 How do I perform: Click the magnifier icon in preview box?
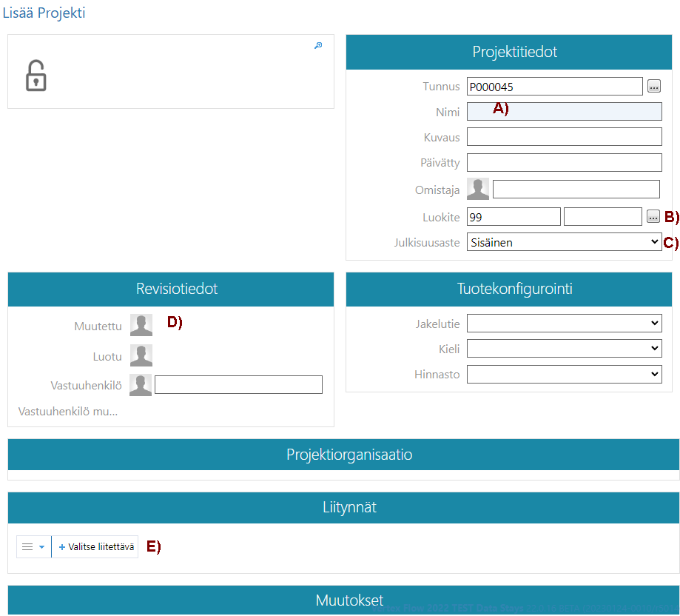coord(318,46)
